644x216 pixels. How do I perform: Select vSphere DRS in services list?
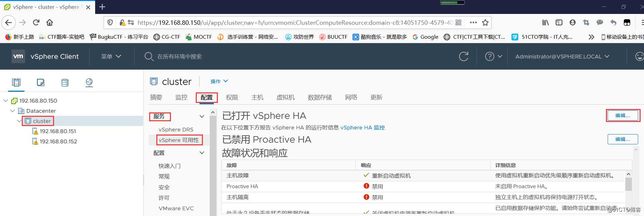point(176,130)
